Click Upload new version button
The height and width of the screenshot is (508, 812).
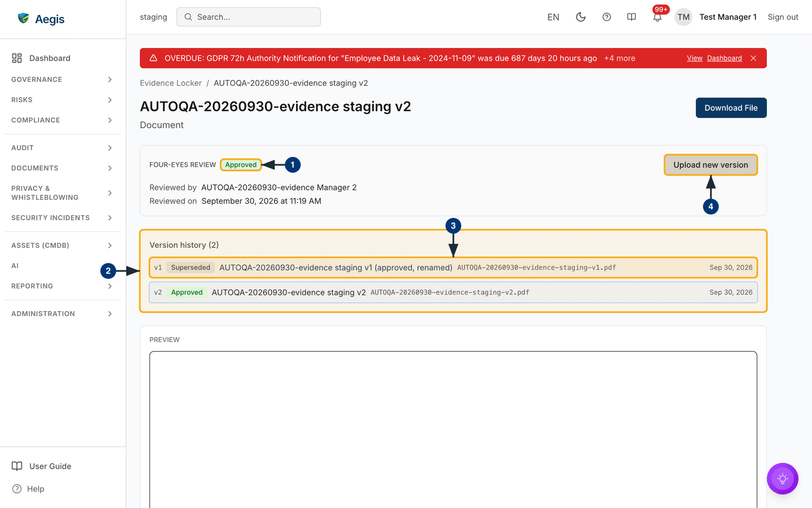coord(710,165)
